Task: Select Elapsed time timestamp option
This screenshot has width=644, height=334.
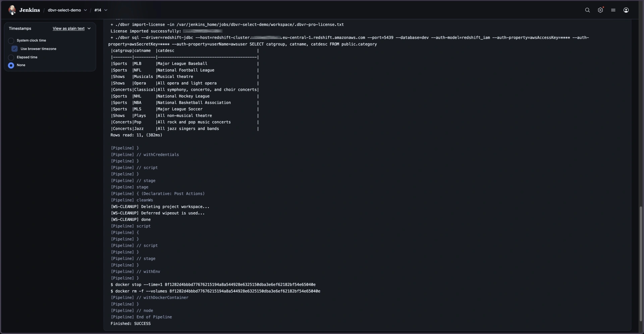Action: coord(11,57)
